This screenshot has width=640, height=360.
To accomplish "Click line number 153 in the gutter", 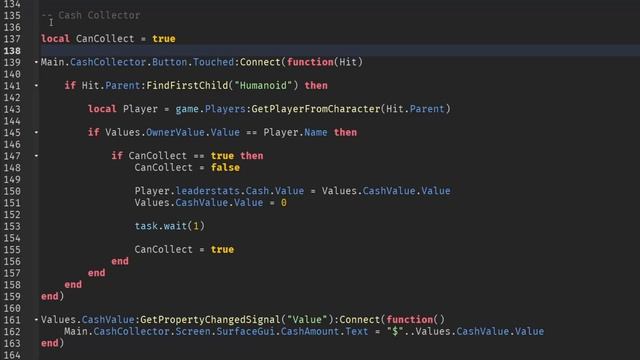I will tap(12, 226).
